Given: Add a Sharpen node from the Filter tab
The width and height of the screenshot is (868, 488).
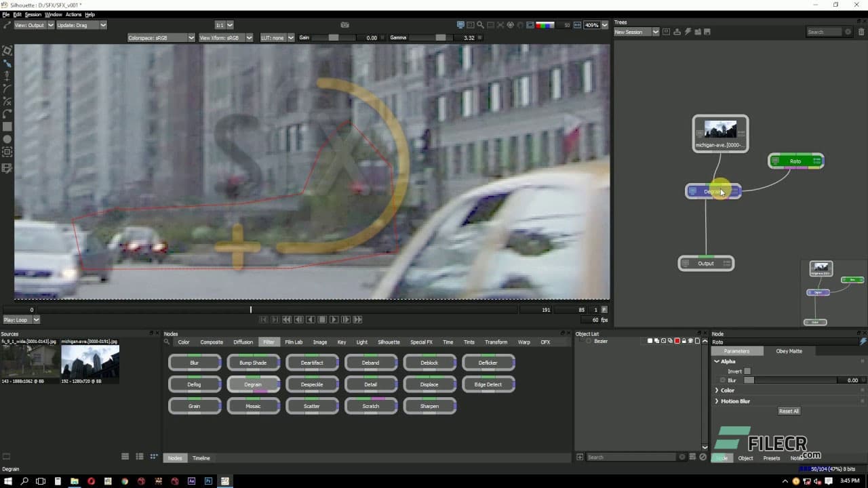Looking at the screenshot, I should tap(429, 406).
